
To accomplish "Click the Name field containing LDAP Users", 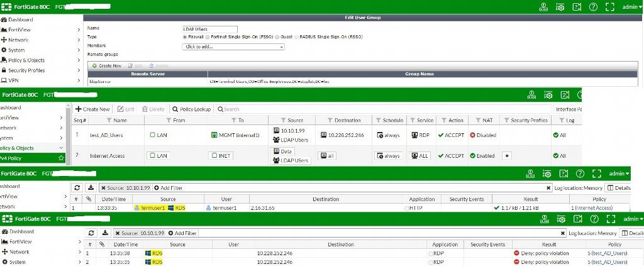I will click(209, 29).
